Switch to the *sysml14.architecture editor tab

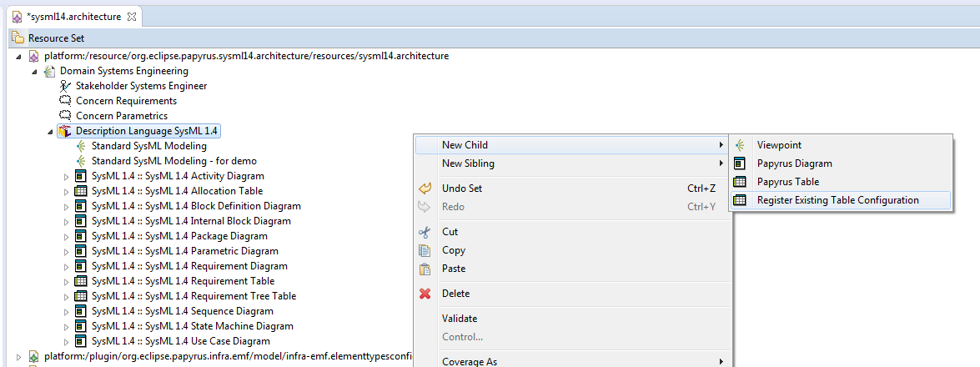pyautogui.click(x=73, y=16)
